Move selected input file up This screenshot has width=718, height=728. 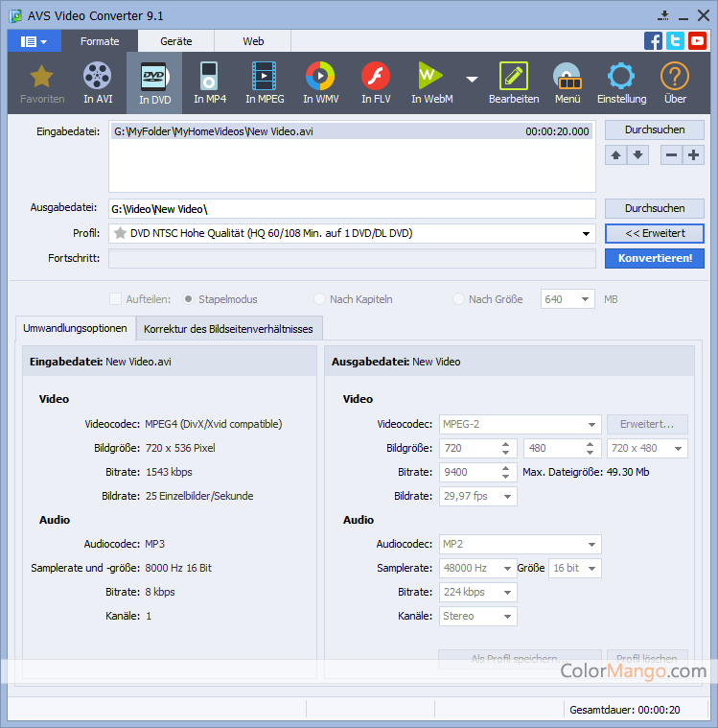tap(615, 155)
